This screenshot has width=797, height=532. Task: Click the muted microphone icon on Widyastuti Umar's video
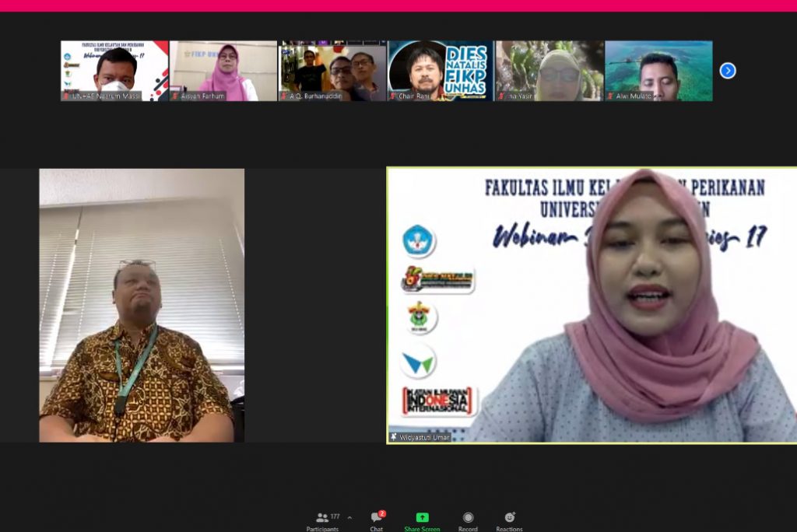(392, 437)
